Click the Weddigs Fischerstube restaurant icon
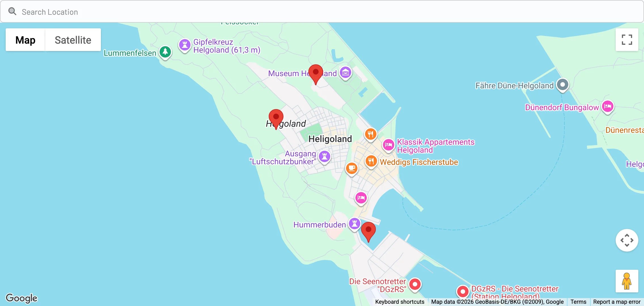This screenshot has width=644, height=306. (x=371, y=162)
